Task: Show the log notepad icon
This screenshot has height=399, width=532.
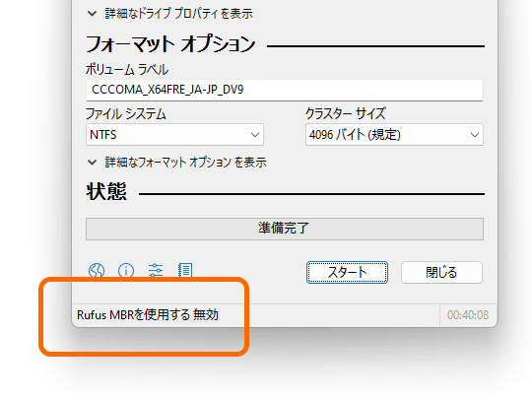Action: point(185,271)
